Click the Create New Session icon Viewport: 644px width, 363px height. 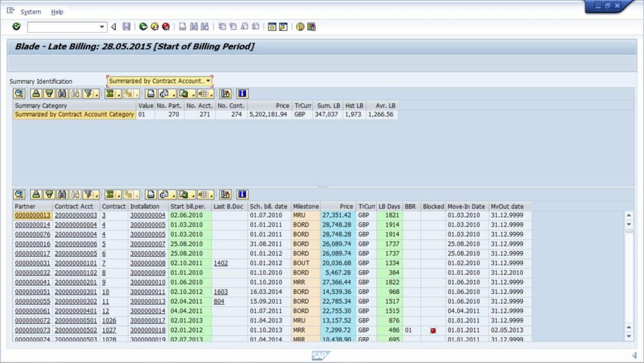coord(272,26)
